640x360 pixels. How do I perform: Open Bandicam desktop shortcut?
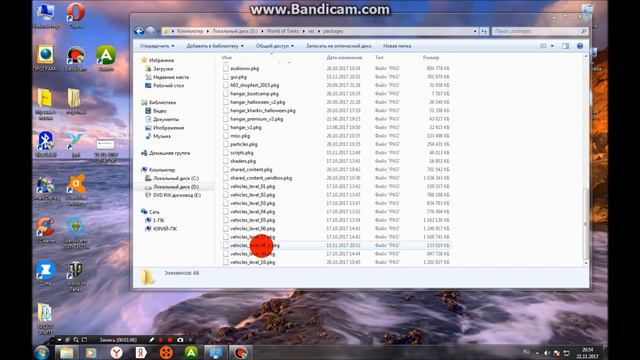point(76,59)
